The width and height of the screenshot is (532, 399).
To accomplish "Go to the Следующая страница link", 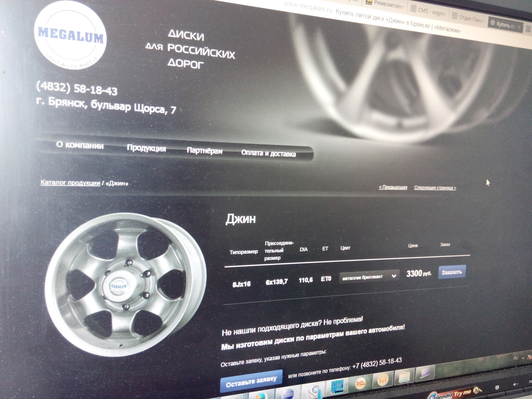I will pos(435,188).
